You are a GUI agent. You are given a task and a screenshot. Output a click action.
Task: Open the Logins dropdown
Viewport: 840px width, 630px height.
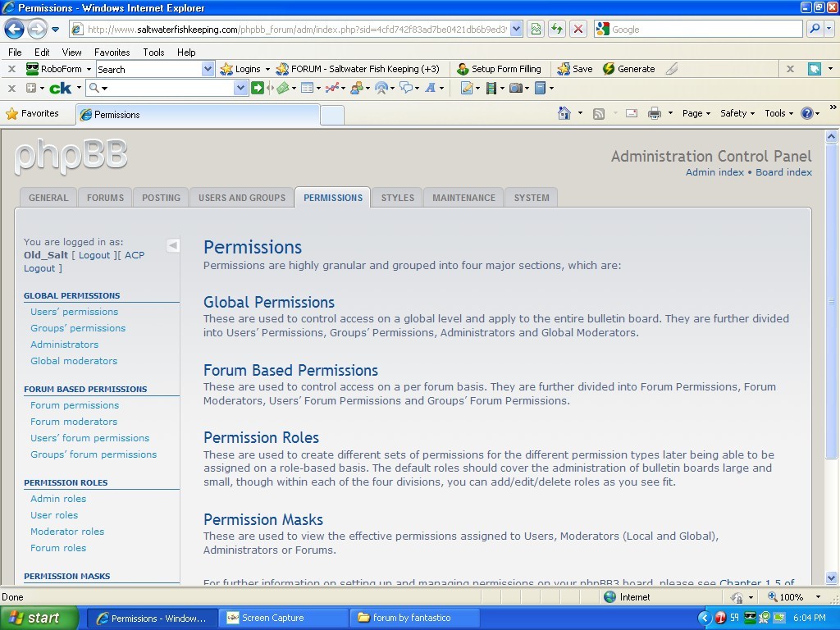(244, 69)
